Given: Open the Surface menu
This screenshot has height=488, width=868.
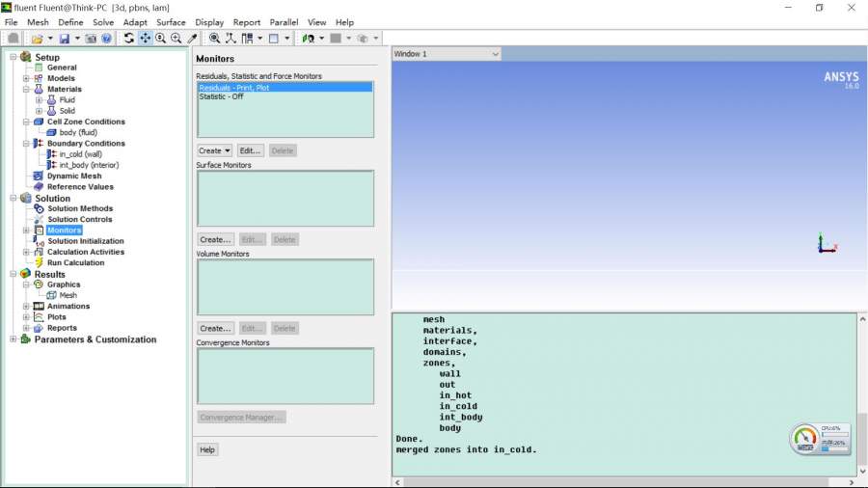Looking at the screenshot, I should (x=171, y=22).
